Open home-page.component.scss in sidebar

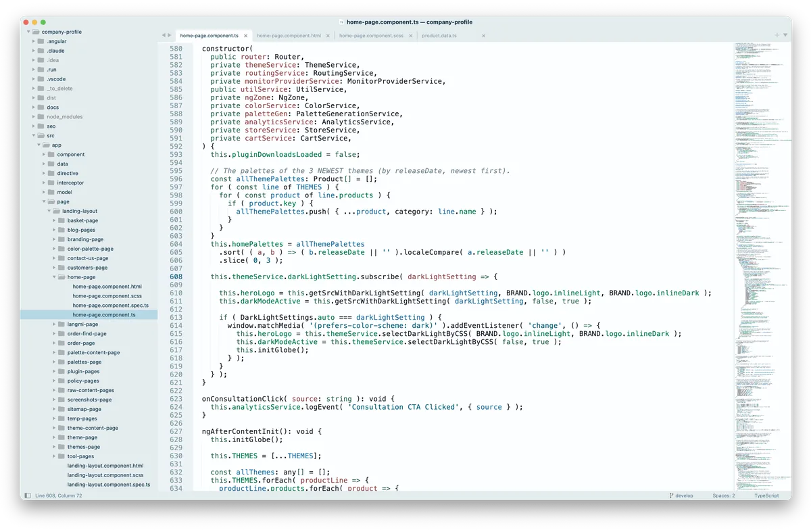click(x=107, y=296)
